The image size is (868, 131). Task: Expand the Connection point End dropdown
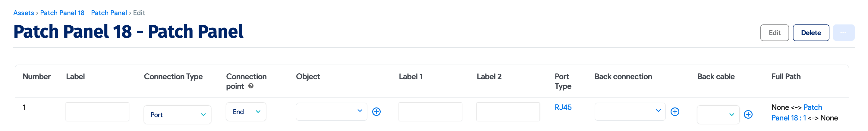pyautogui.click(x=246, y=112)
